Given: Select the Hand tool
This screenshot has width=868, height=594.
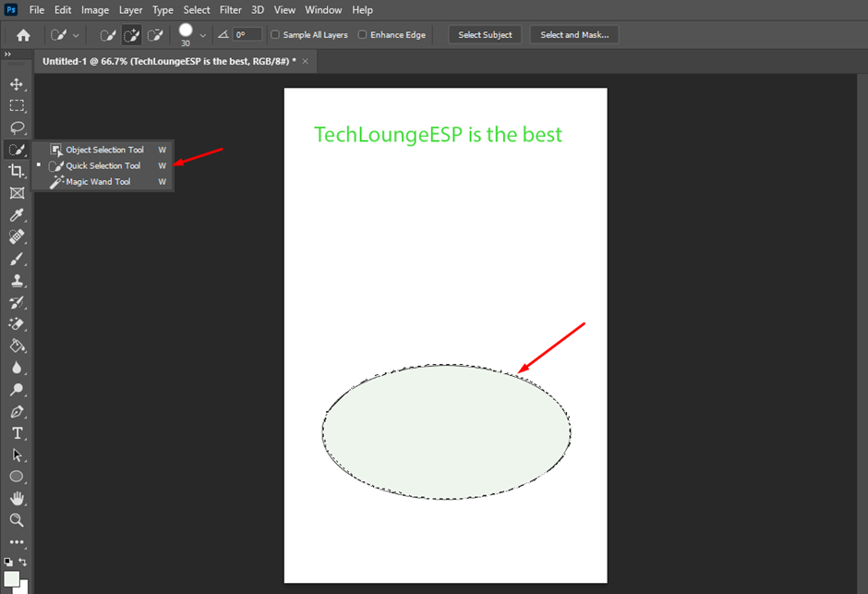Looking at the screenshot, I should [x=17, y=498].
